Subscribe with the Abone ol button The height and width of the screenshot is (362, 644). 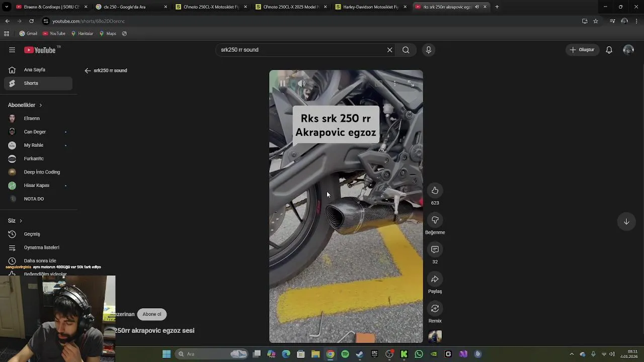click(x=152, y=314)
